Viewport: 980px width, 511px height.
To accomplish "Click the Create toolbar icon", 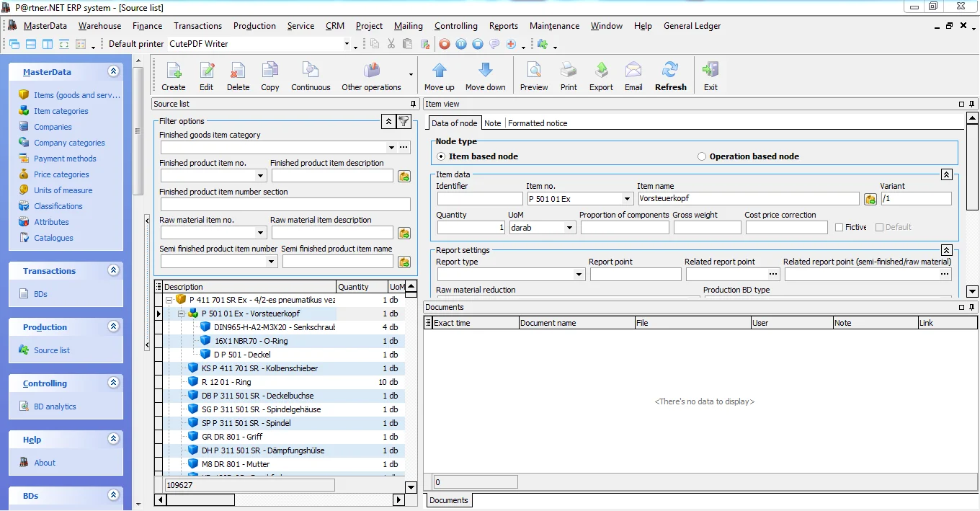I will 173,71.
